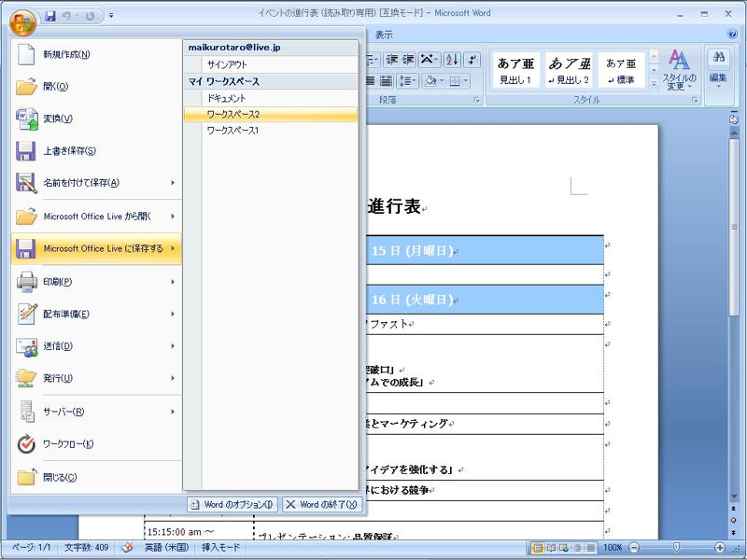Expand the Microsoft Office Live に保存する submenu arrow
Screen dimensions: 747x560
pyautogui.click(x=173, y=248)
